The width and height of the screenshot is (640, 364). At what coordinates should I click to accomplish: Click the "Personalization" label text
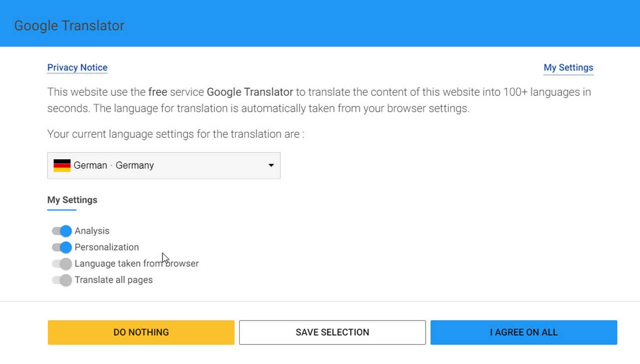[106, 247]
